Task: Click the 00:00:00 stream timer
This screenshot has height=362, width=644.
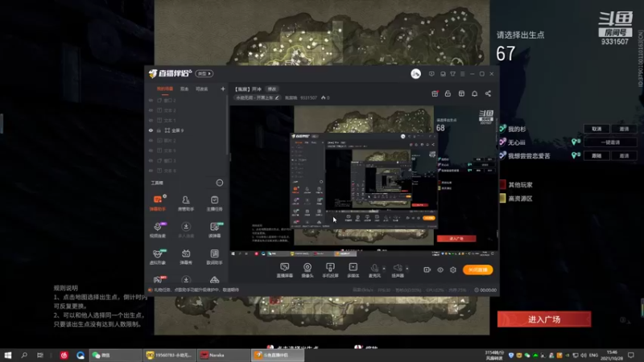Action: click(x=485, y=290)
